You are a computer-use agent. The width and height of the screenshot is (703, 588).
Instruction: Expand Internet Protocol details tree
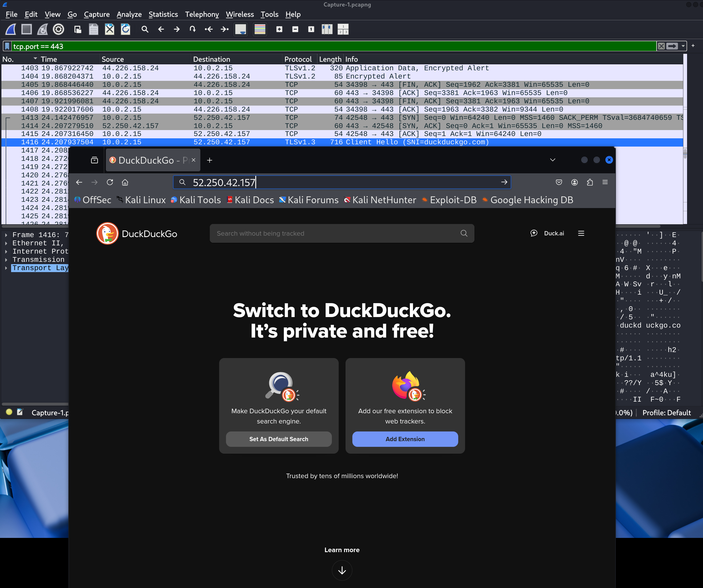click(6, 251)
